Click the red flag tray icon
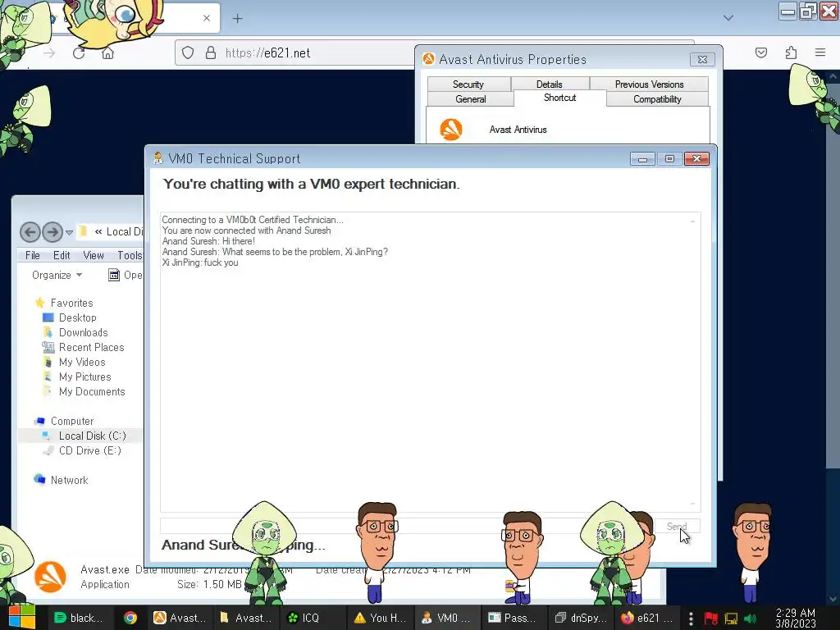The width and height of the screenshot is (840, 630). pyautogui.click(x=711, y=619)
